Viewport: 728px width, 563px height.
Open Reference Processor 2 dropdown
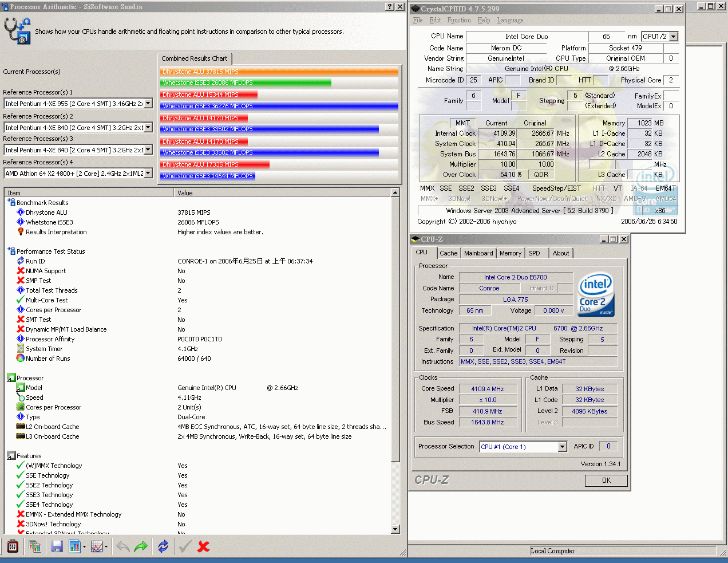148,127
